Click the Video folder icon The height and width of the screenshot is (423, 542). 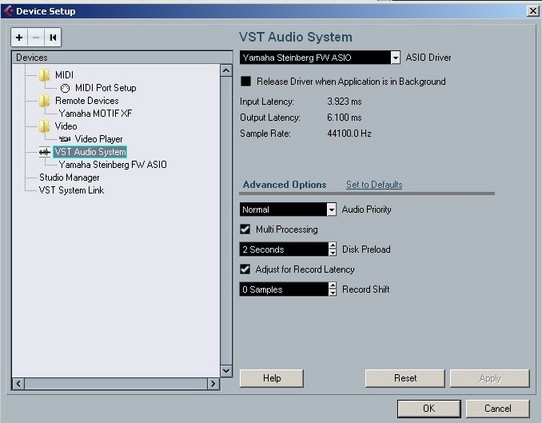44,126
